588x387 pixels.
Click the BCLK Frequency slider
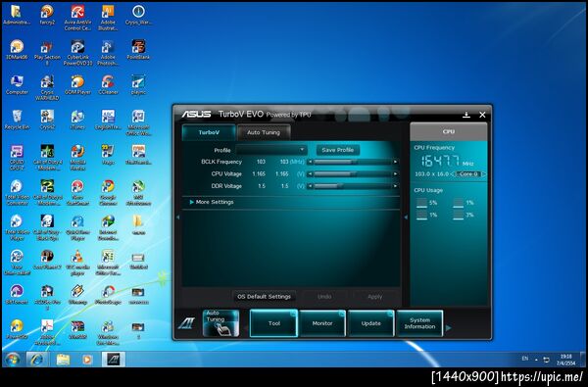[x=353, y=162]
